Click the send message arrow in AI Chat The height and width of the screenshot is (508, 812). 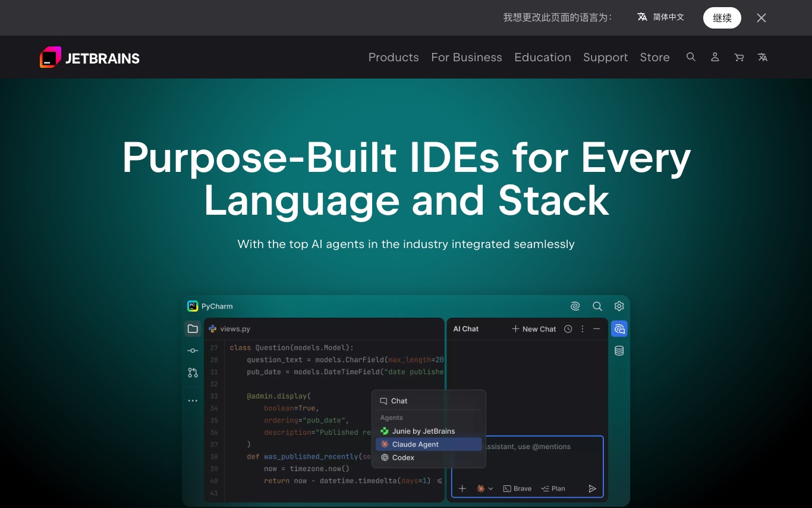[x=592, y=488]
